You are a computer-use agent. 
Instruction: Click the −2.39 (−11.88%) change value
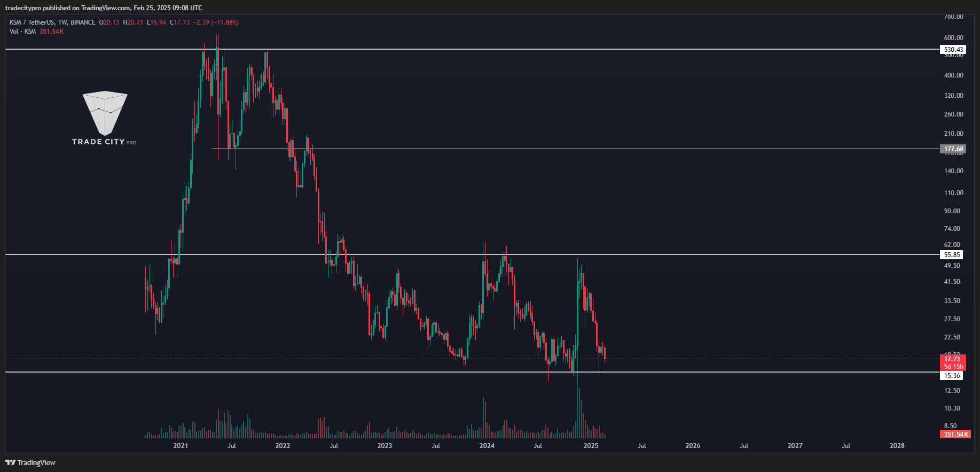click(216, 22)
